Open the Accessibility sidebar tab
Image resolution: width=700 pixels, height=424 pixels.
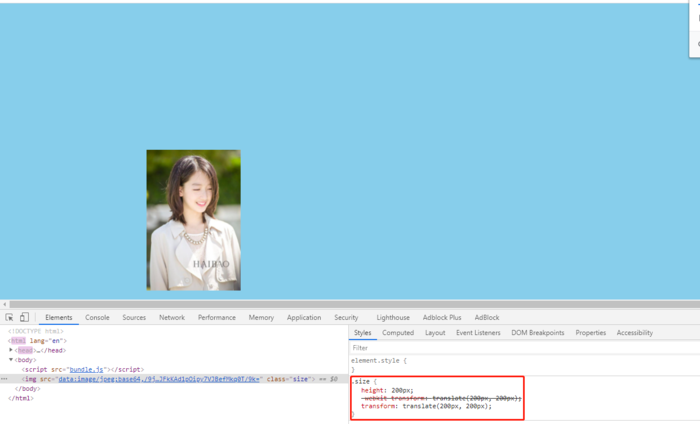click(x=634, y=333)
